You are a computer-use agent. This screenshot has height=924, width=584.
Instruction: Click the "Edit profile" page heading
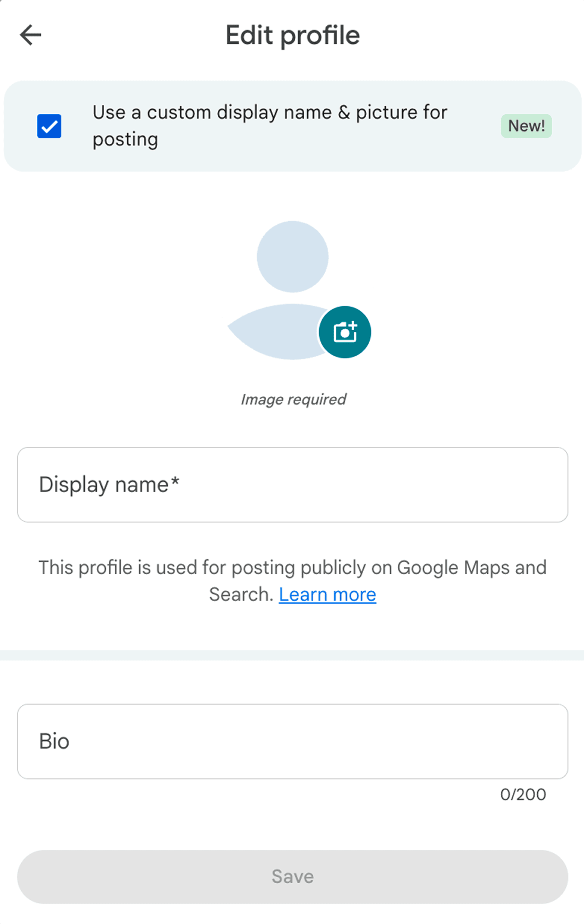(x=293, y=35)
